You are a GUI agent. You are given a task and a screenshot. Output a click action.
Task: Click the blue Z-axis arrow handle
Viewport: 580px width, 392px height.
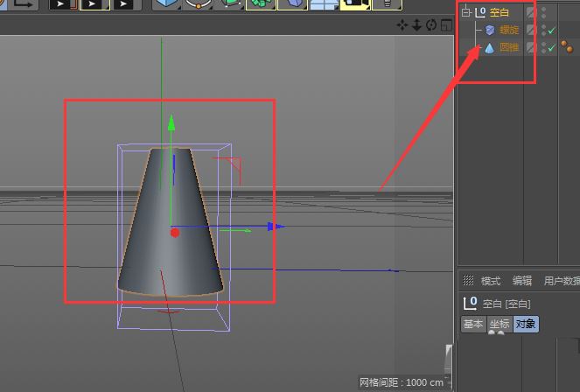(276, 227)
